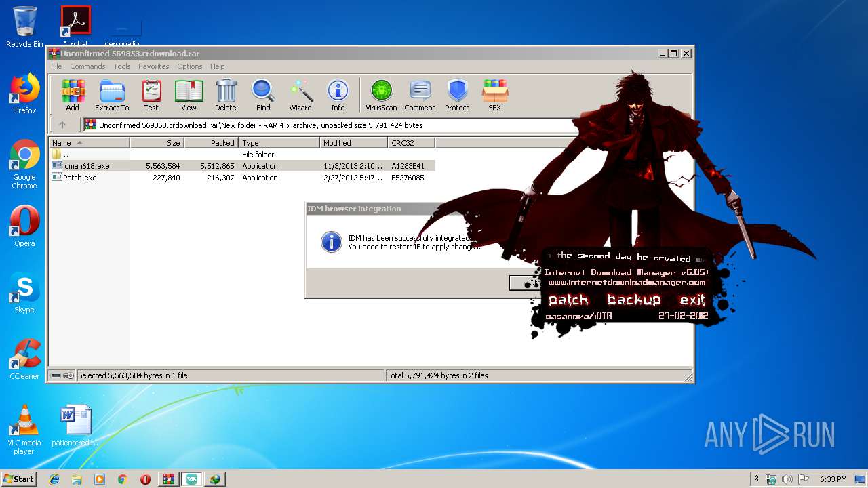Viewport: 868px width, 488px height.
Task: Click the IDM dialog information icon
Action: [x=331, y=242]
